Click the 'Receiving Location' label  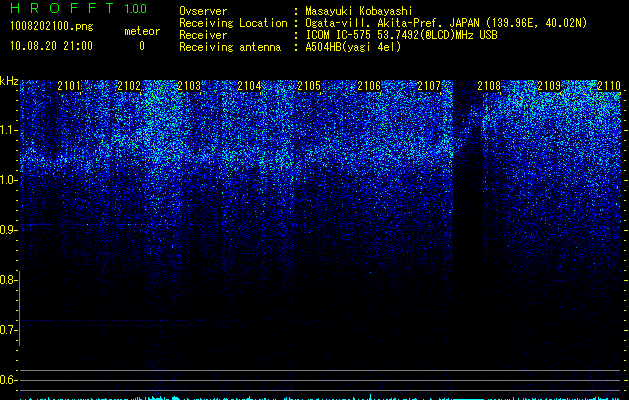coord(233,23)
